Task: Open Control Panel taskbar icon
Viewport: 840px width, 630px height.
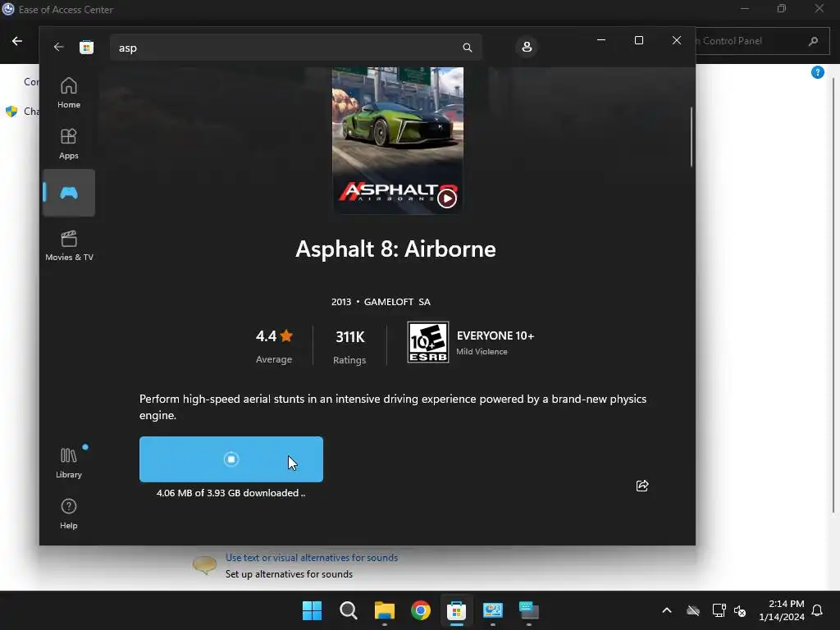Action: [x=492, y=610]
